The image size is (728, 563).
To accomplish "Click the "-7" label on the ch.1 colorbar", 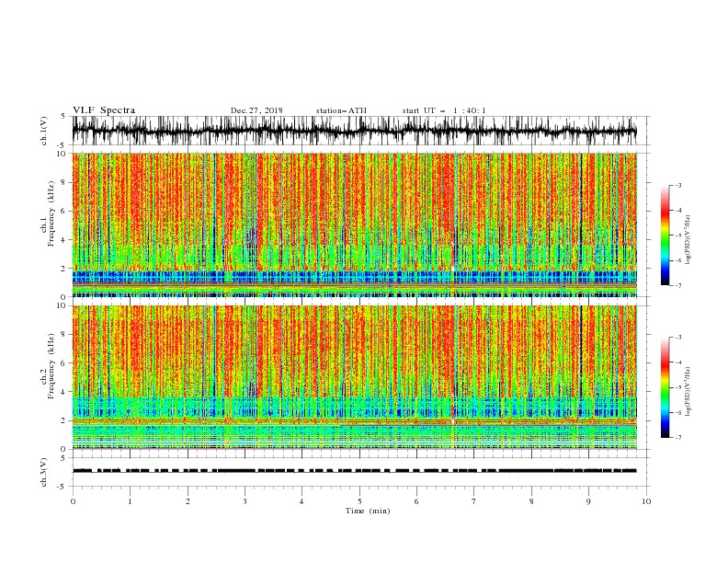I will point(678,286).
